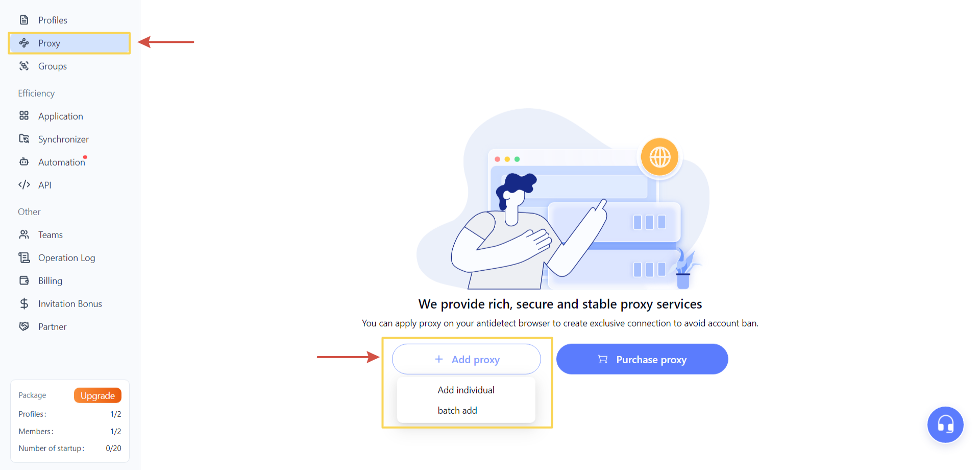
Task: Click the API code brackets icon
Action: tap(24, 185)
